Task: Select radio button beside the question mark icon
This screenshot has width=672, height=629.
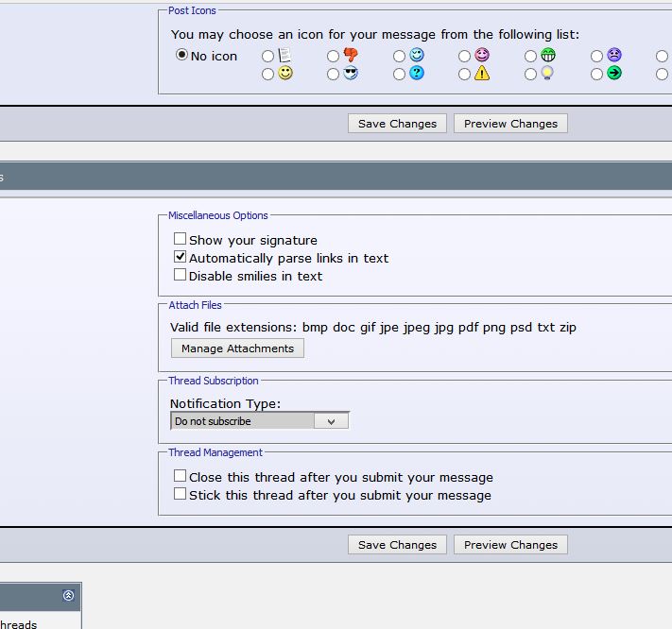Action: tap(399, 75)
